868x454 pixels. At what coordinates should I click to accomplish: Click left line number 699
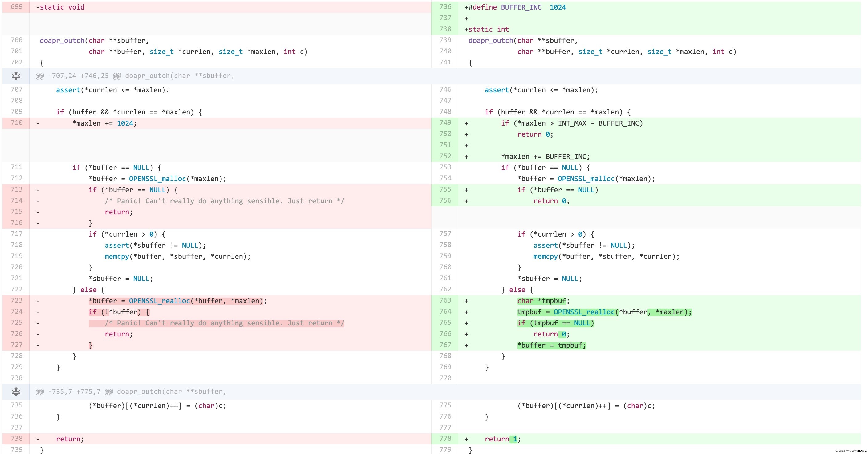pyautogui.click(x=17, y=7)
